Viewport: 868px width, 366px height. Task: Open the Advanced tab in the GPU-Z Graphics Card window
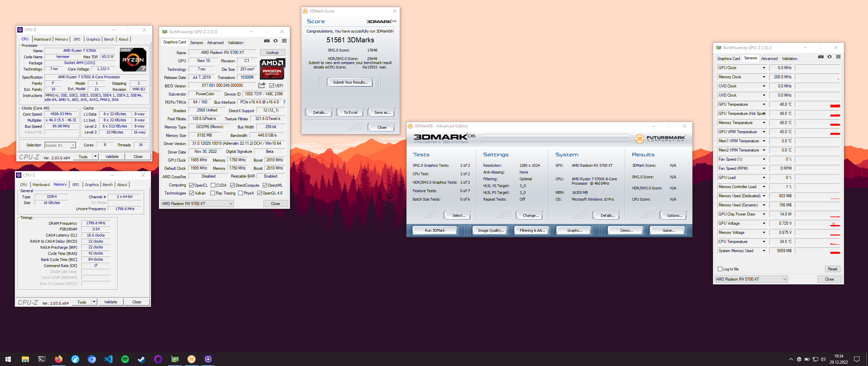pos(215,43)
